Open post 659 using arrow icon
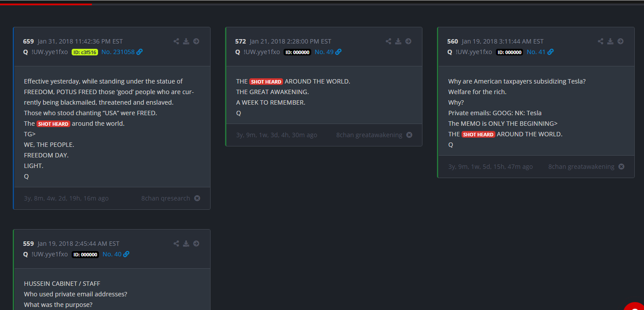 (x=196, y=41)
